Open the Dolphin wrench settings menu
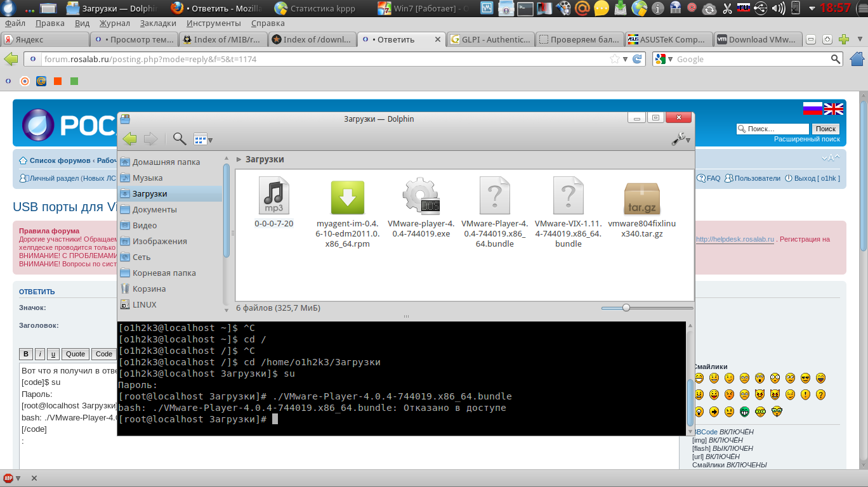Screen dimensions: 868x487 pos(680,139)
